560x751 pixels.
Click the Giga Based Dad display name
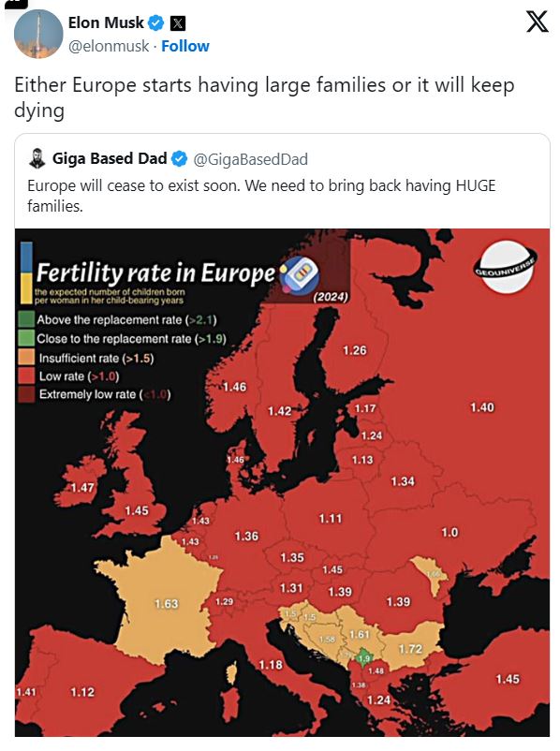pos(110,158)
